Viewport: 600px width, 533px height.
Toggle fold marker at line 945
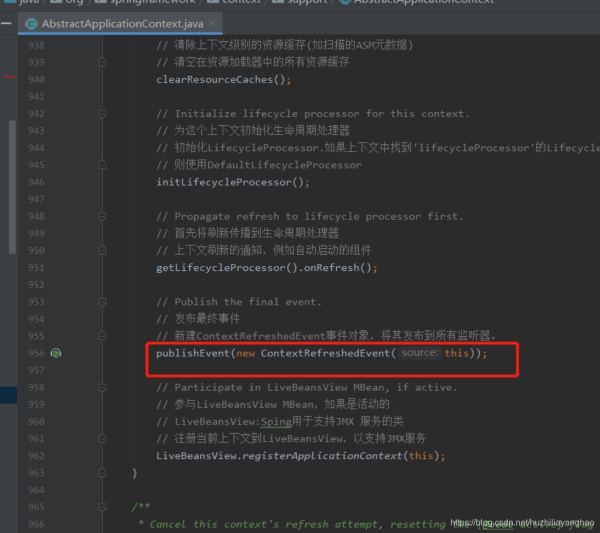tap(102, 165)
